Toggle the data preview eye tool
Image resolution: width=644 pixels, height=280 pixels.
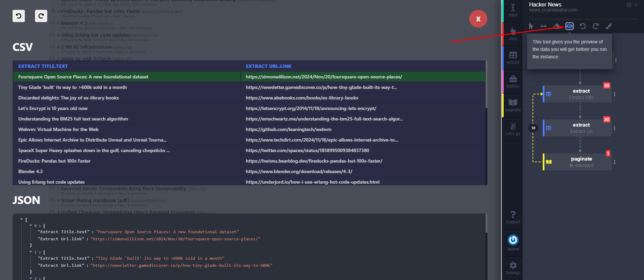[570, 26]
